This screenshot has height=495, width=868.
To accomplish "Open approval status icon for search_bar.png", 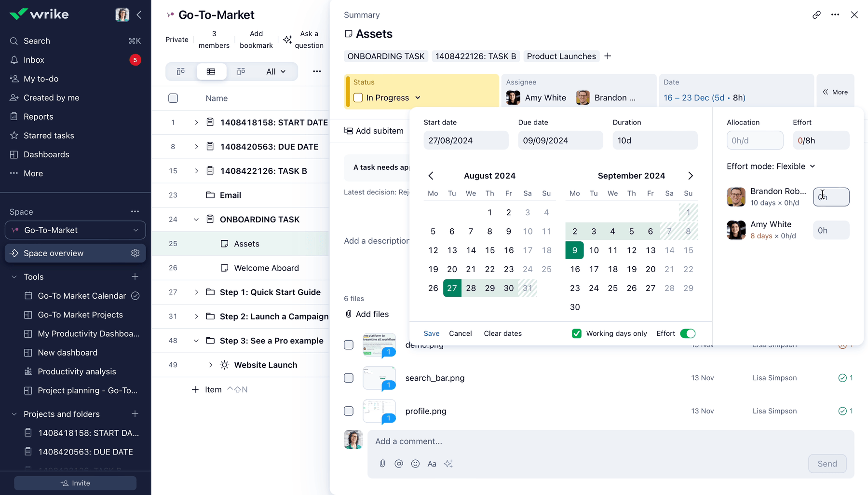I will coord(842,378).
